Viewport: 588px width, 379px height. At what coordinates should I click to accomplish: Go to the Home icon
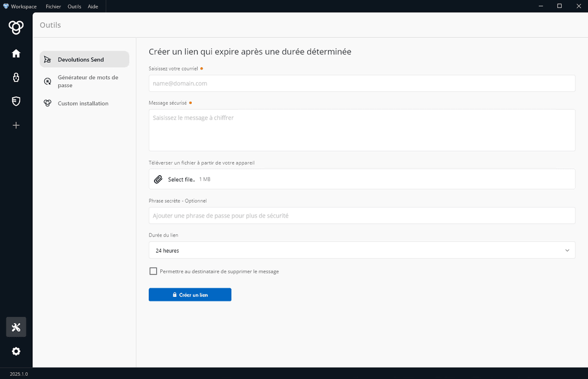pyautogui.click(x=16, y=53)
